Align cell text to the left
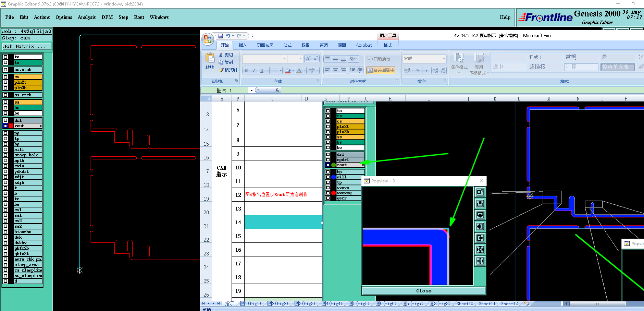 (x=327, y=70)
